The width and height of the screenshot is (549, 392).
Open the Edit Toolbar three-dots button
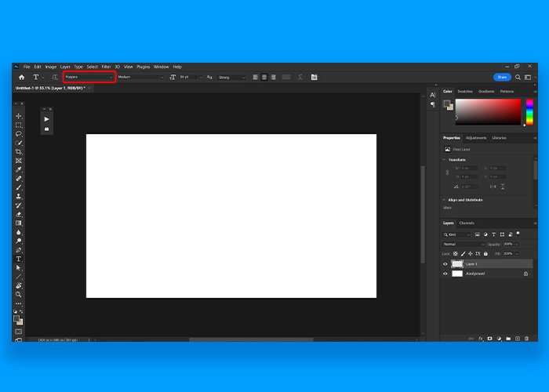[x=19, y=303]
